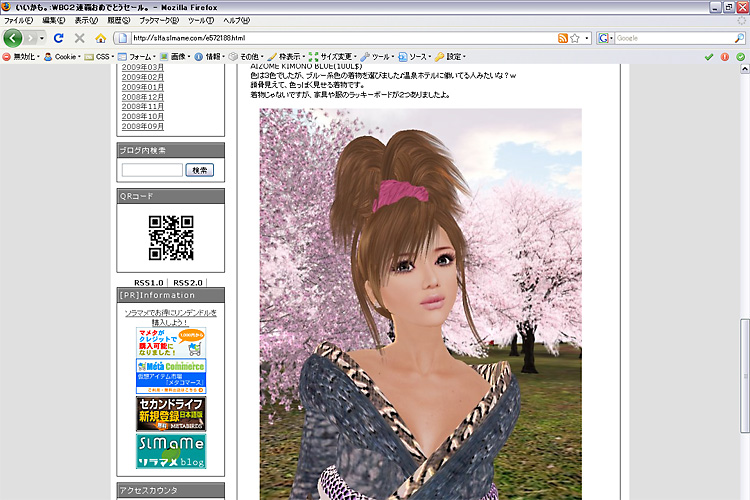
Task: Reload the page with the blue refresh icon
Action: pyautogui.click(x=59, y=38)
